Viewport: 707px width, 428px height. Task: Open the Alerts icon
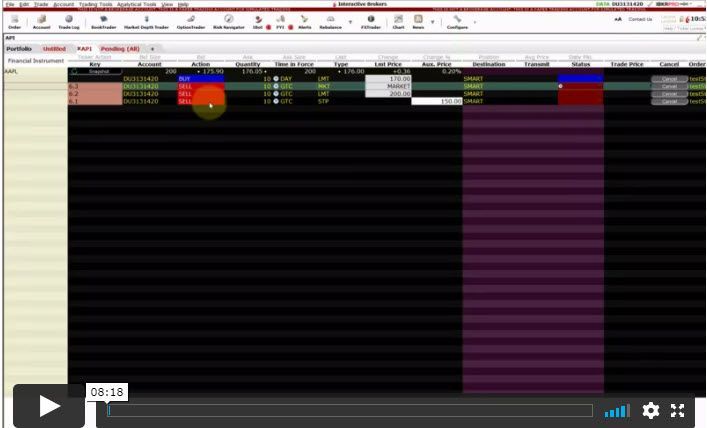(304, 21)
